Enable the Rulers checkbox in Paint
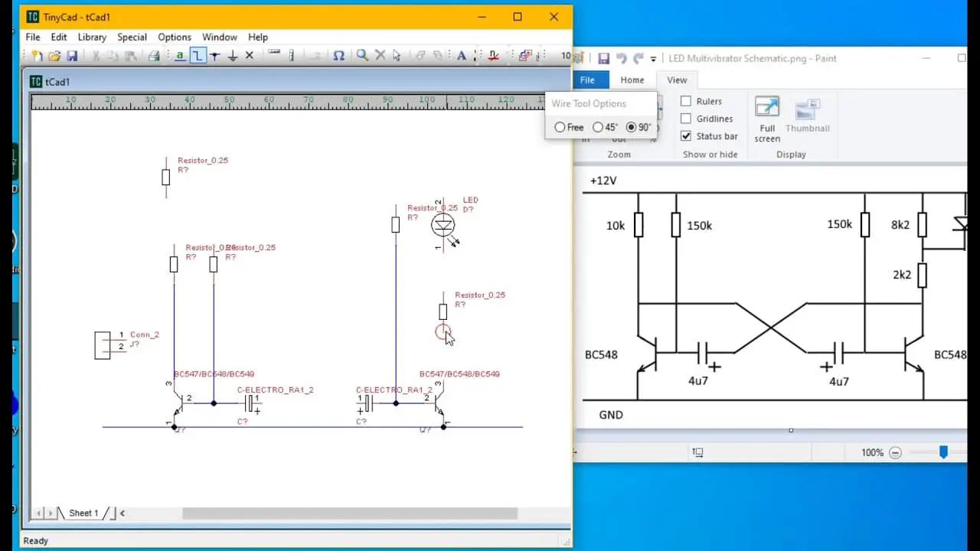The height and width of the screenshot is (551, 980). click(686, 101)
